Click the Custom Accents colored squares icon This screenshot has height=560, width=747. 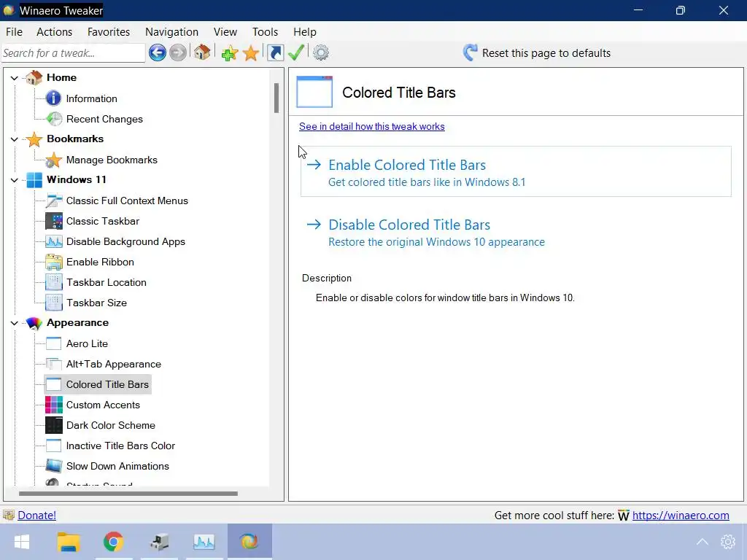pyautogui.click(x=54, y=405)
